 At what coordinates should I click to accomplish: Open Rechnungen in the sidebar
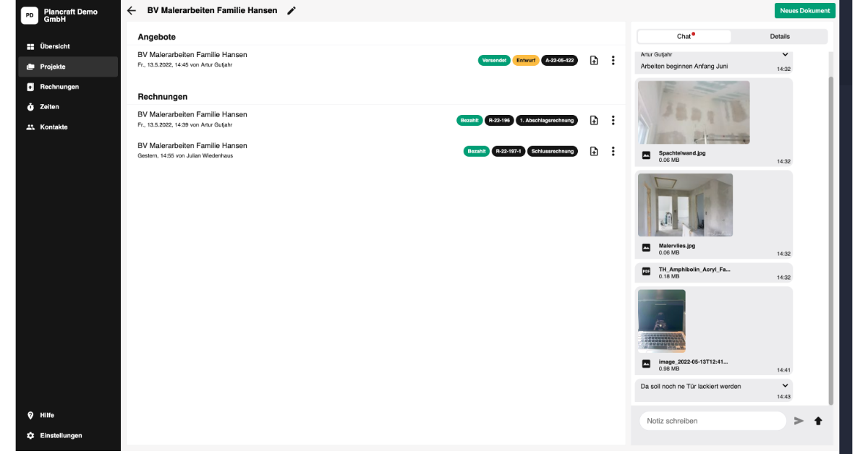click(x=59, y=87)
